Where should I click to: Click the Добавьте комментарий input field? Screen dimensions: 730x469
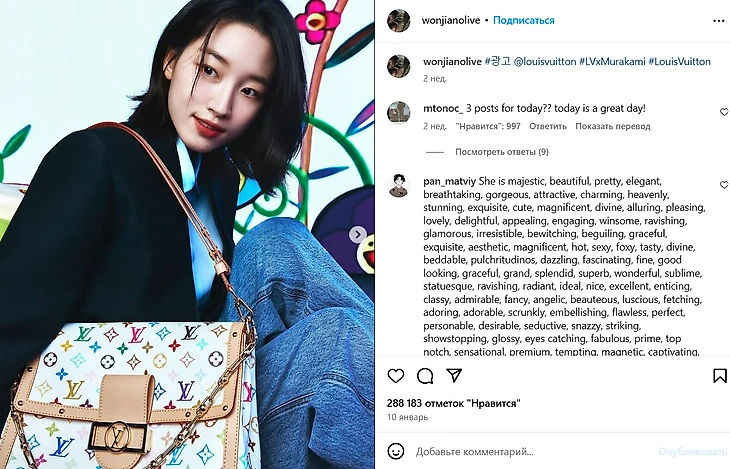point(533,451)
